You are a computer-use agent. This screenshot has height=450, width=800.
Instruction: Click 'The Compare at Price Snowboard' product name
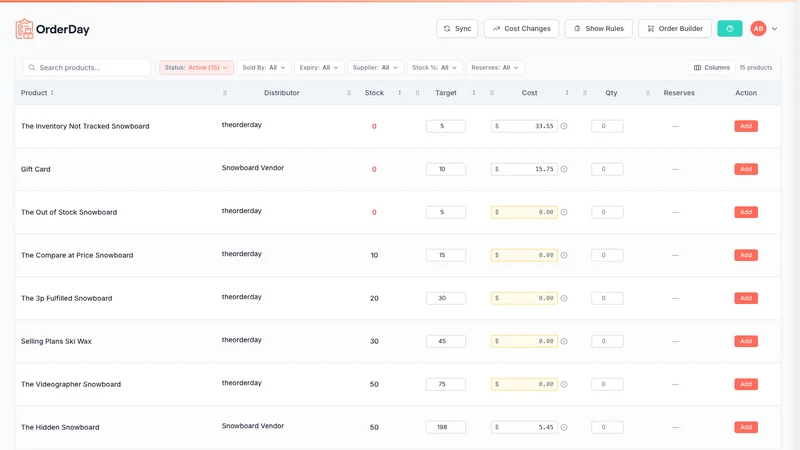click(77, 255)
